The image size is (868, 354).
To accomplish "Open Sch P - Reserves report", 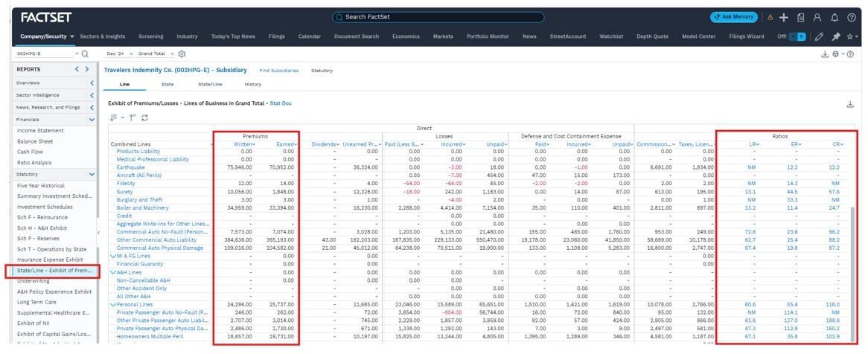I will point(39,239).
